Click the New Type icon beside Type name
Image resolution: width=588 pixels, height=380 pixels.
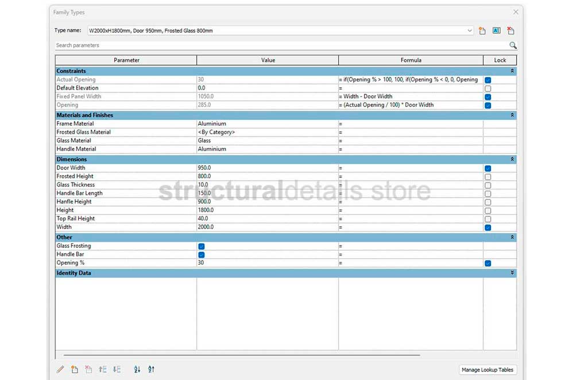point(482,31)
